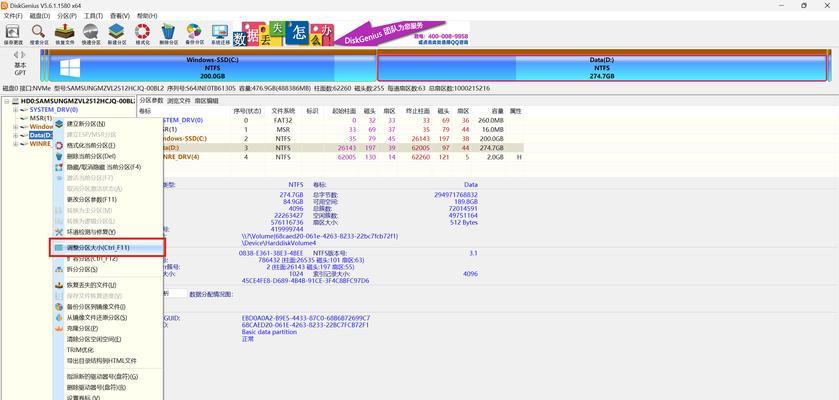The image size is (839, 400).
Task: Click the 坏道检测与修复 tools icon
Action: 59,232
